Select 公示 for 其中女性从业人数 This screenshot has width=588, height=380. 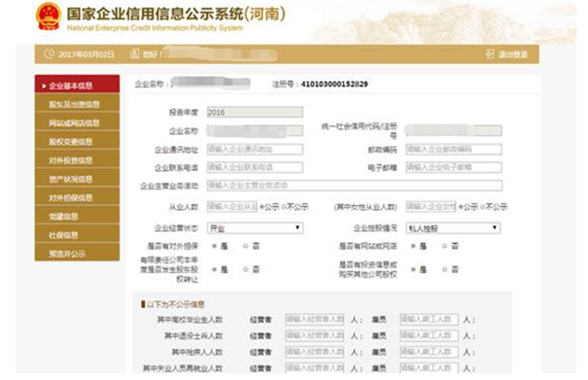click(x=461, y=207)
